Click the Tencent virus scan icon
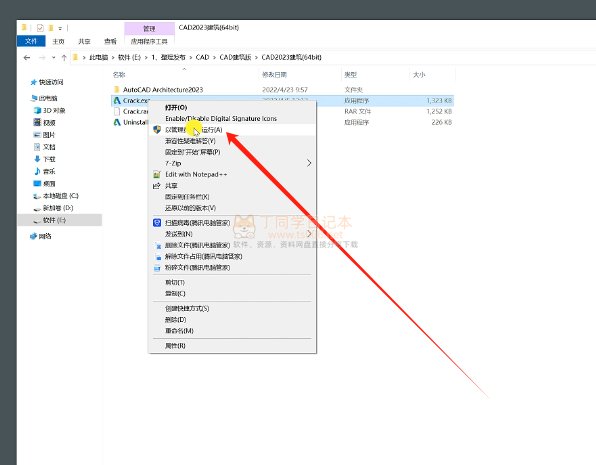Screen dimensions: 596x465 point(157,223)
